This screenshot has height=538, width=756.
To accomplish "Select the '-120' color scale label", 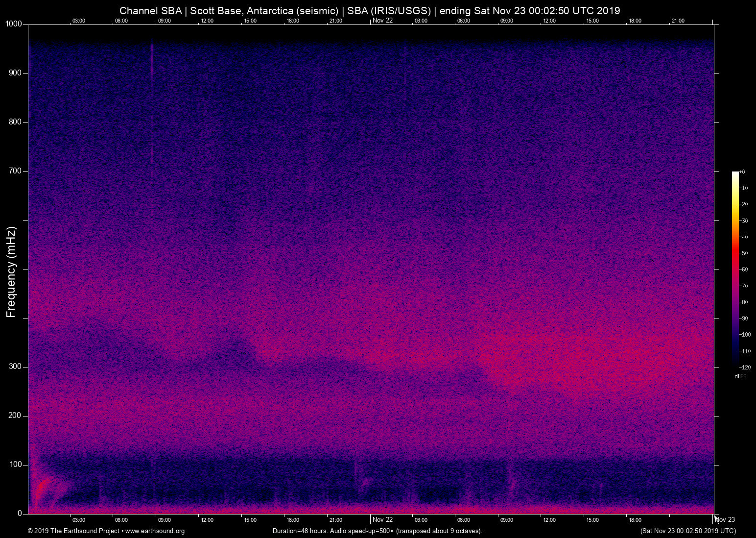I will pos(745,367).
